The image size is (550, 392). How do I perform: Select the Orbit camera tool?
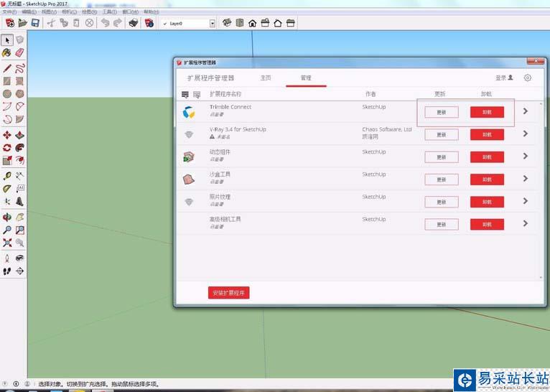(7, 218)
